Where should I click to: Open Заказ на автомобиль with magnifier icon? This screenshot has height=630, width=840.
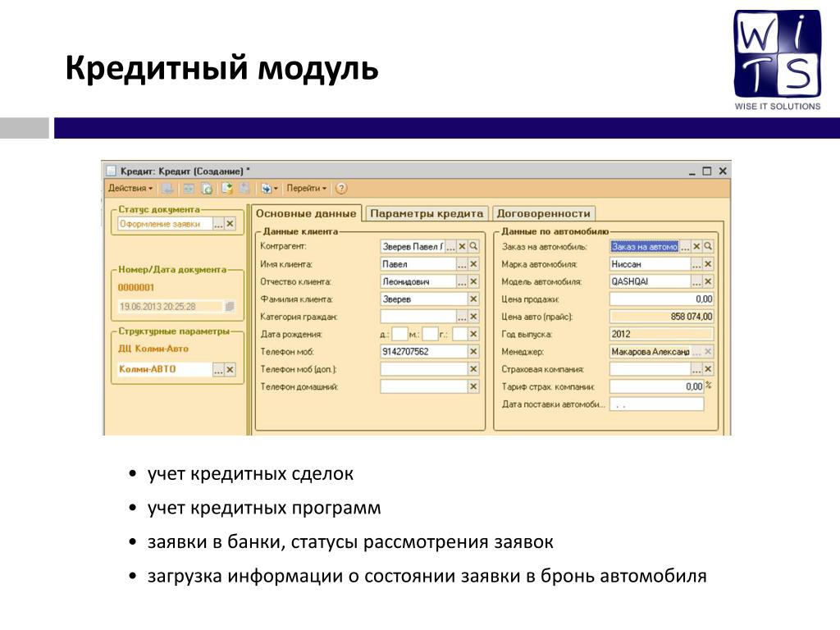708,246
